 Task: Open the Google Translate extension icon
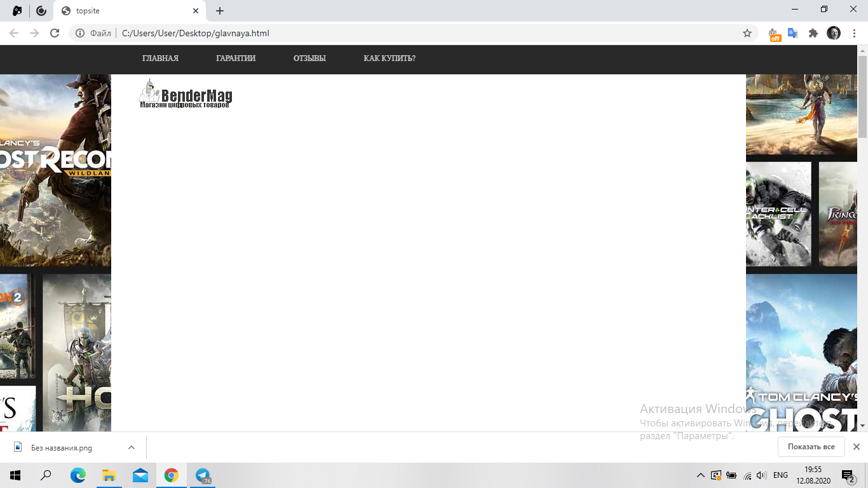coord(793,33)
